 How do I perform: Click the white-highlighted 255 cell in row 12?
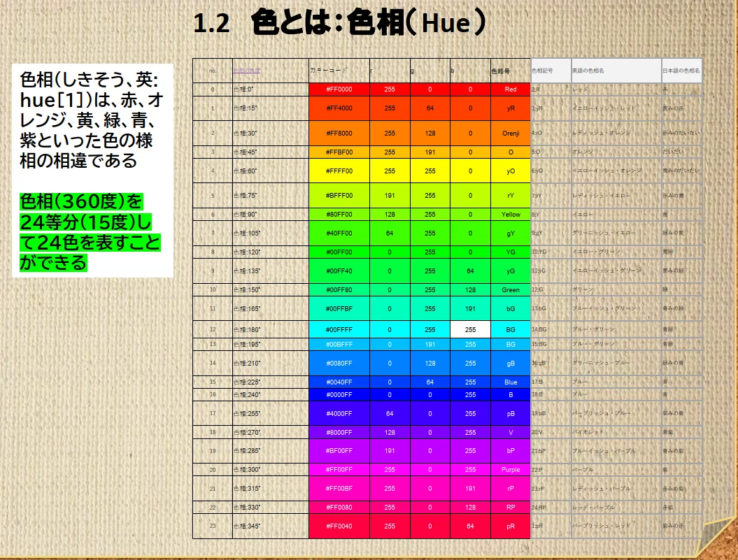[470, 329]
